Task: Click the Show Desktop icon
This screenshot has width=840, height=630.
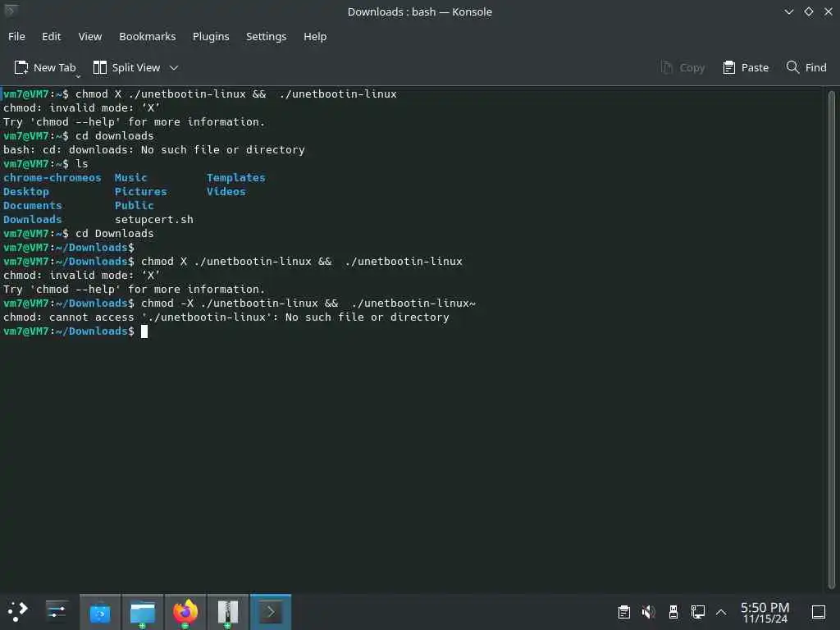Action: coord(819,612)
